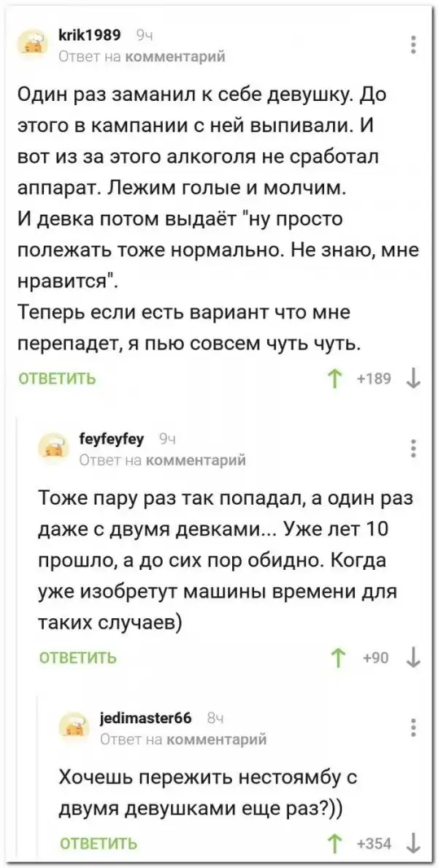438x868 pixels.
Task: Click ОТВЕТИТЬ under krik1989's comment
Action: [x=57, y=378]
